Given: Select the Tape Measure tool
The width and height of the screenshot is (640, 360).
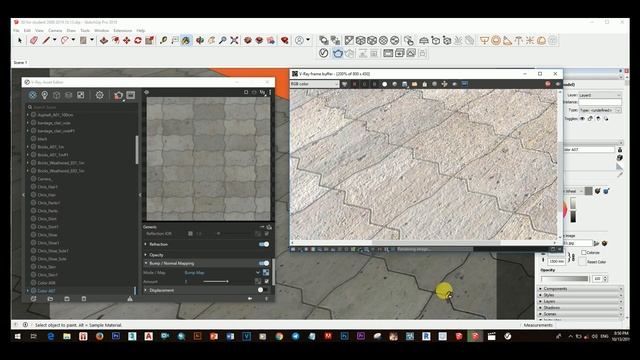Looking at the screenshot, I should point(164,40).
